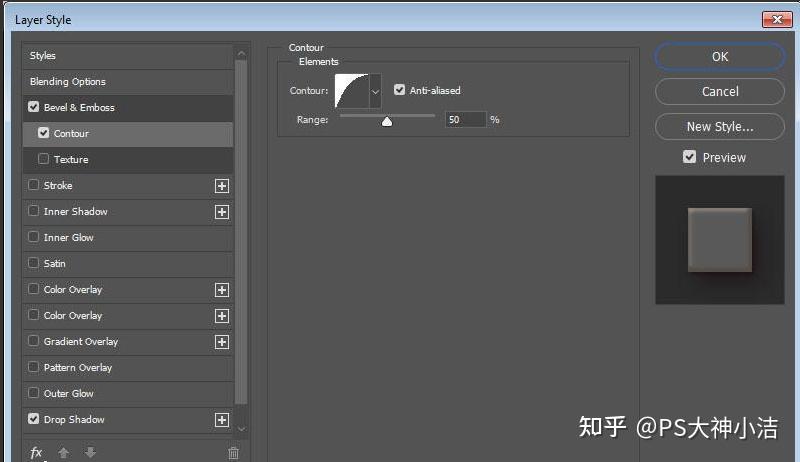800x462 pixels.
Task: Enable the Pattern Overlay checkbox
Action: [x=34, y=367]
